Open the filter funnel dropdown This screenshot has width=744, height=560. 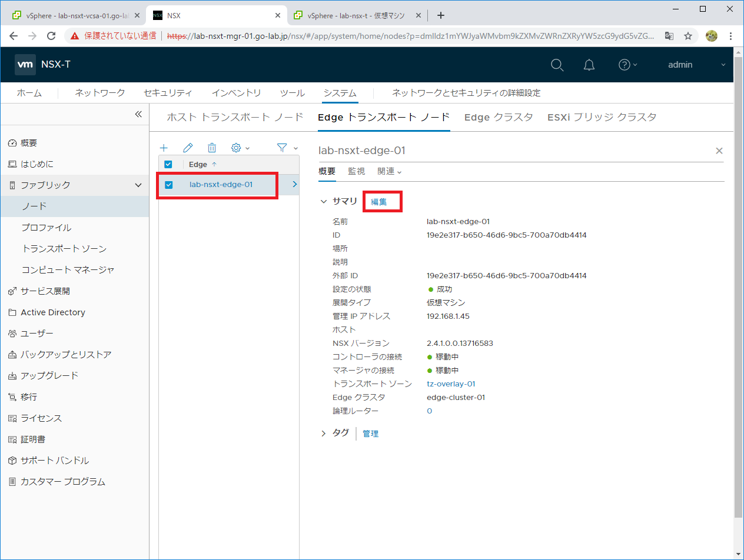point(287,148)
